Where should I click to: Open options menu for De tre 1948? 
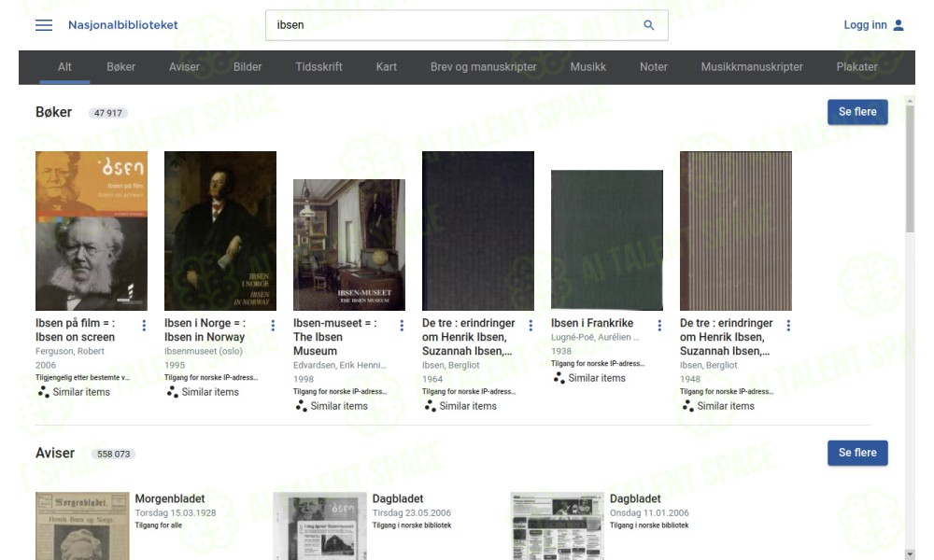tap(788, 325)
